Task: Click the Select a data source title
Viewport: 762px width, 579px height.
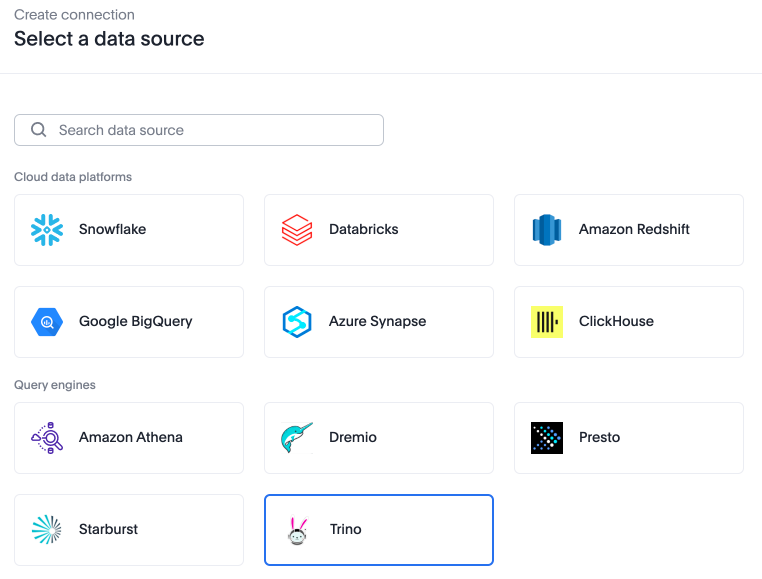Action: pyautogui.click(x=109, y=39)
